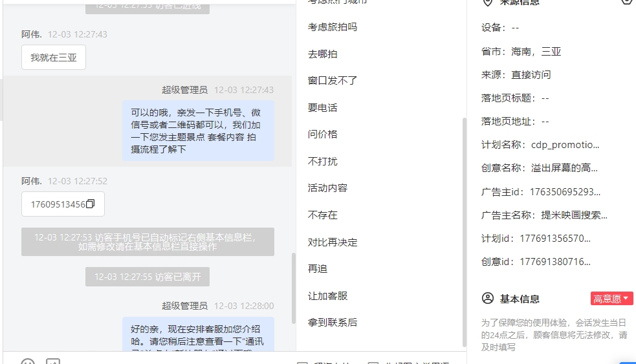Click 创意名称 溢出屏幕的高... value
Image resolution: width=636 pixels, height=364 pixels.
pos(564,168)
